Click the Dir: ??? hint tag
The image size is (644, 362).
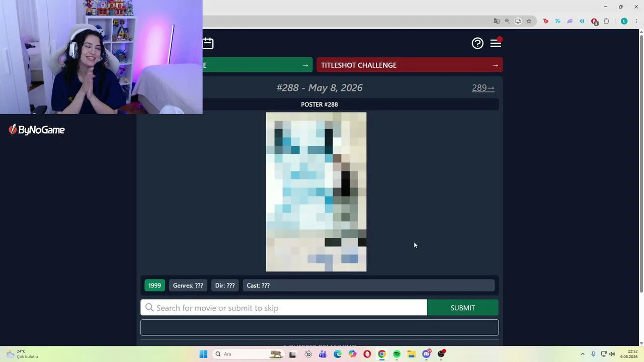click(x=225, y=286)
